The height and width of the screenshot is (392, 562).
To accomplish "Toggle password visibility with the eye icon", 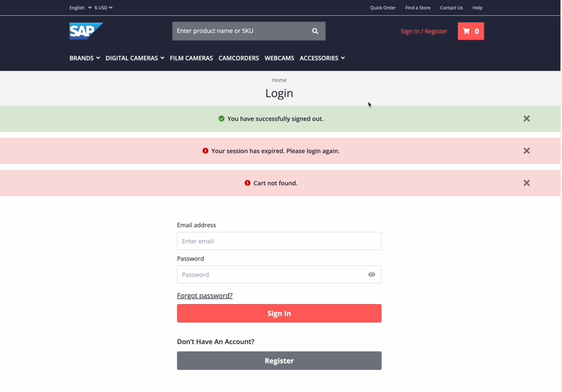I will point(371,274).
